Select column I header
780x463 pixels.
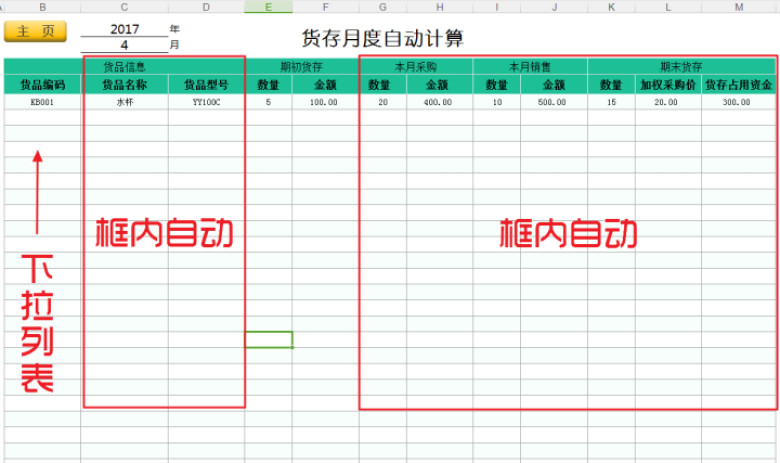tap(496, 7)
